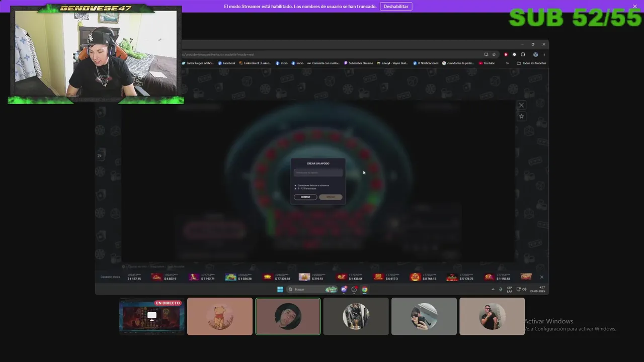
Task: Open the a3wq4 Vayne Build bookmark
Action: [x=393, y=63]
